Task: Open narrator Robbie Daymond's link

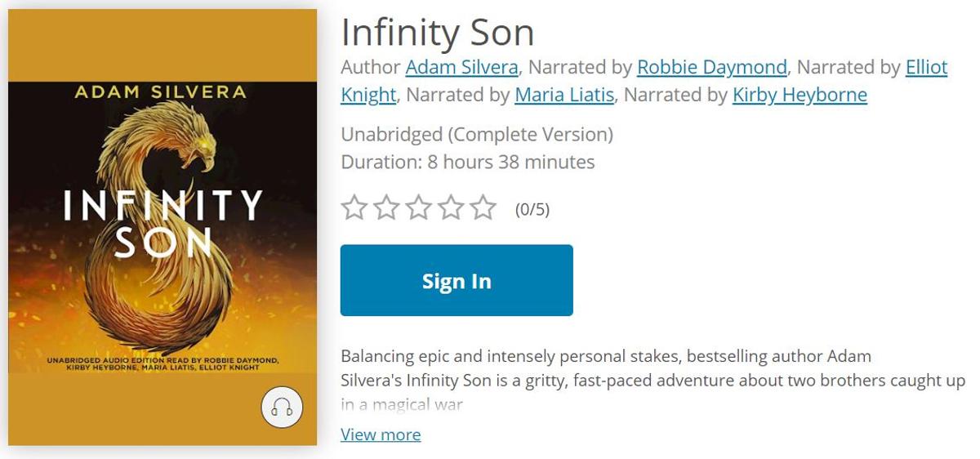Action: (712, 67)
